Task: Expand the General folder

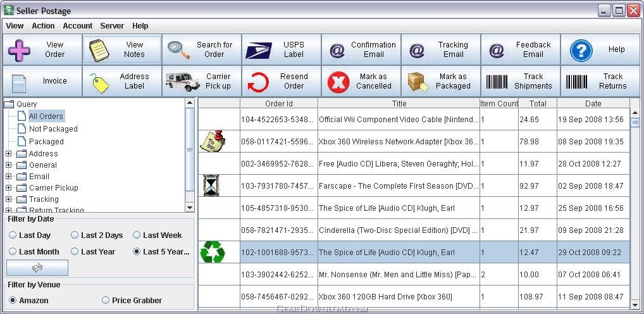Action: point(9,165)
